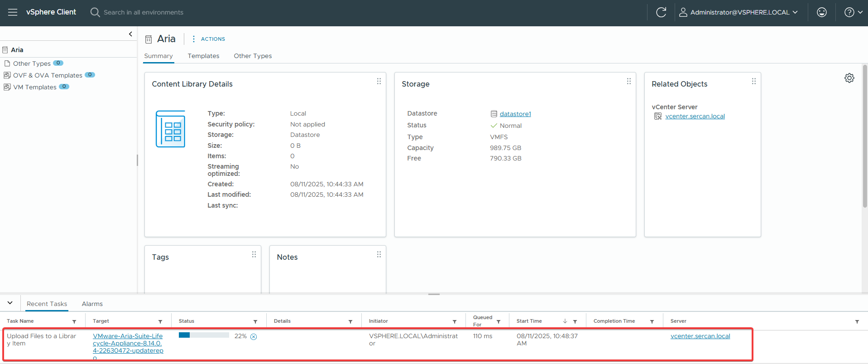Screen dimensions: 868x364
Task: Click the VSPHERE.LOCAL\Administrator initiator cell
Action: [413, 340]
